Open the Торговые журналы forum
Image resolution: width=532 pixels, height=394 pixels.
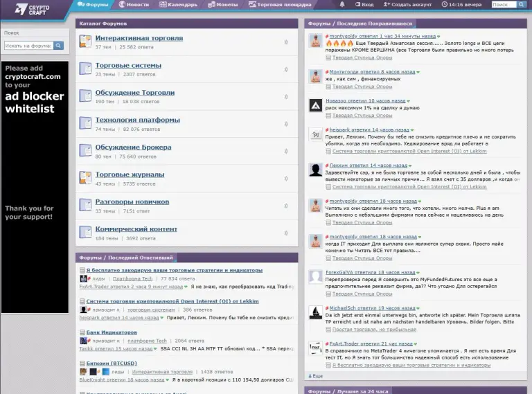[x=130, y=174]
